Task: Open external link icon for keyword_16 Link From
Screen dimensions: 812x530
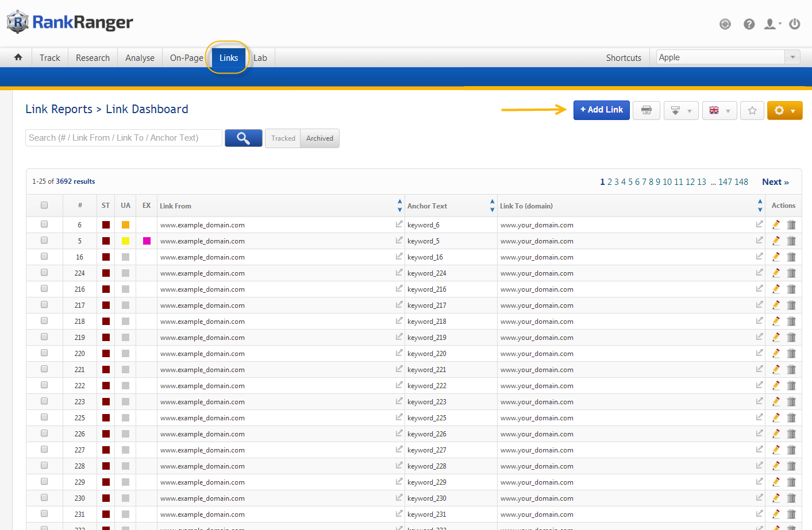Action: [399, 257]
